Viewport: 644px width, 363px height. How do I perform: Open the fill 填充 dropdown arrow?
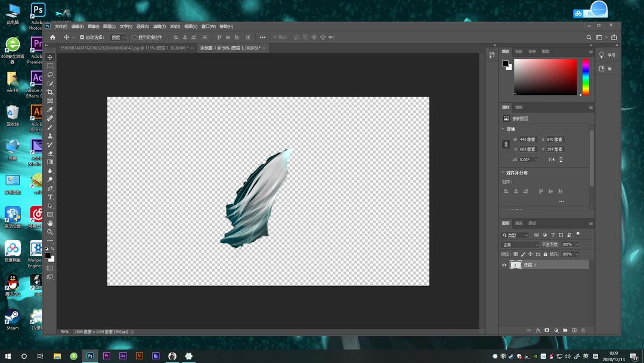pos(577,254)
